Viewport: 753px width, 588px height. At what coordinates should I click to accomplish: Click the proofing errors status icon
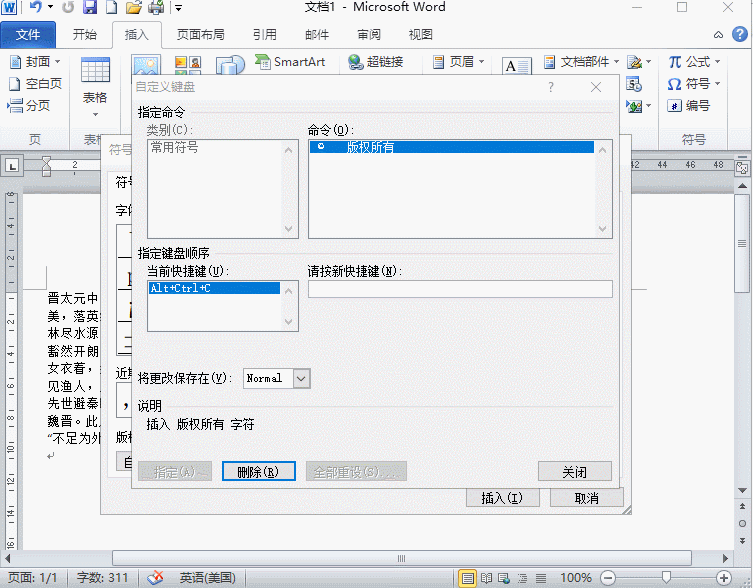155,577
